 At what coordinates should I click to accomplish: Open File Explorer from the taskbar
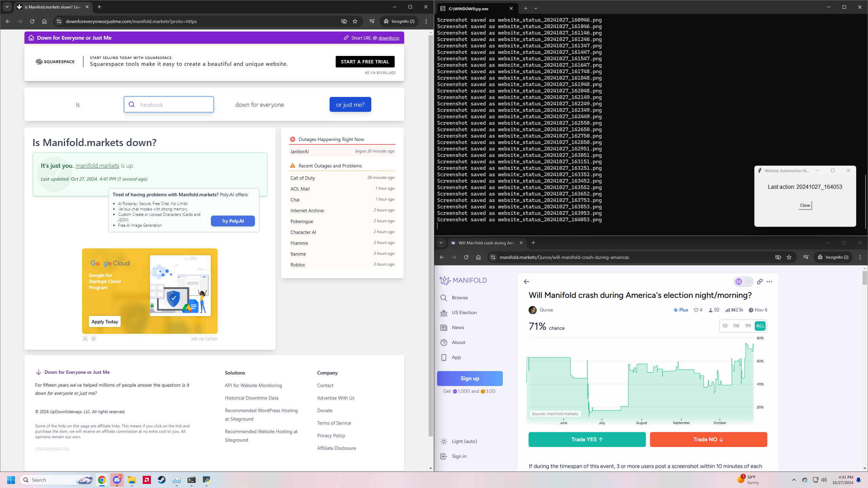(x=132, y=480)
